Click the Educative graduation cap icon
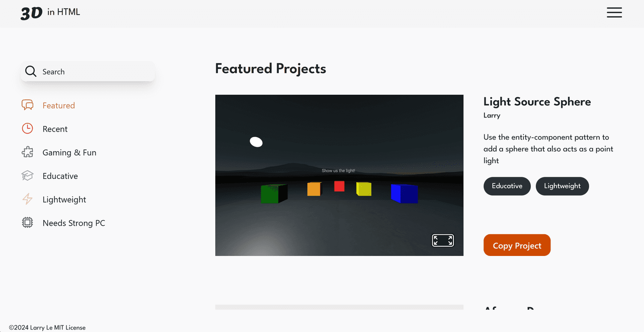The height and width of the screenshot is (332, 644). [x=27, y=176]
